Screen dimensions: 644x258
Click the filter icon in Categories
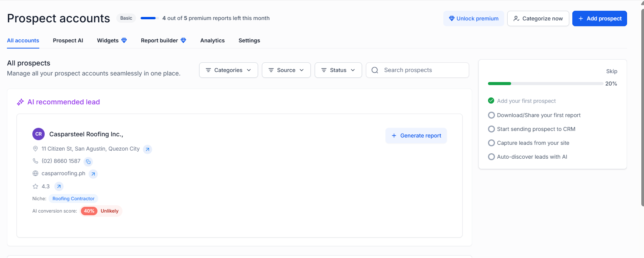pyautogui.click(x=208, y=70)
